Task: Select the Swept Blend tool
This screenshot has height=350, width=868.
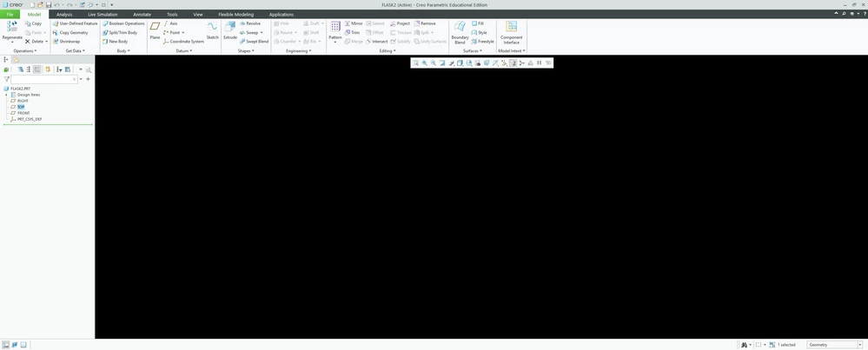Action: [x=254, y=42]
